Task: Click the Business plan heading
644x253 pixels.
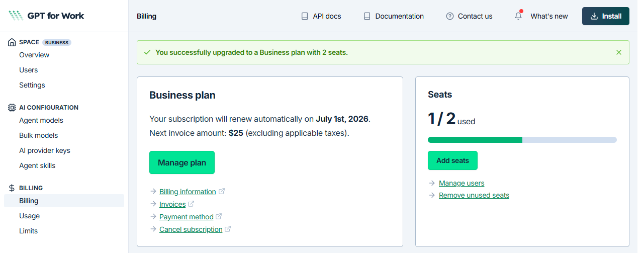Action: (182, 95)
